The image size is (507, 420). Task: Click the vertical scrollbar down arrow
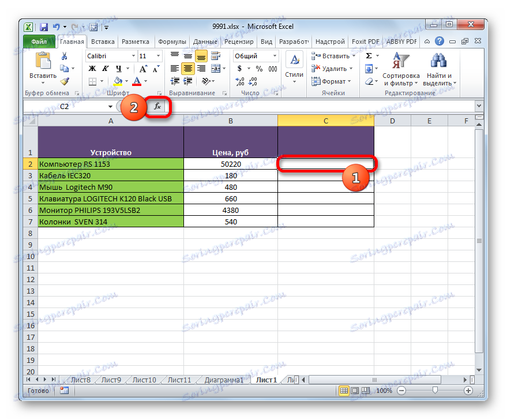pyautogui.click(x=479, y=370)
